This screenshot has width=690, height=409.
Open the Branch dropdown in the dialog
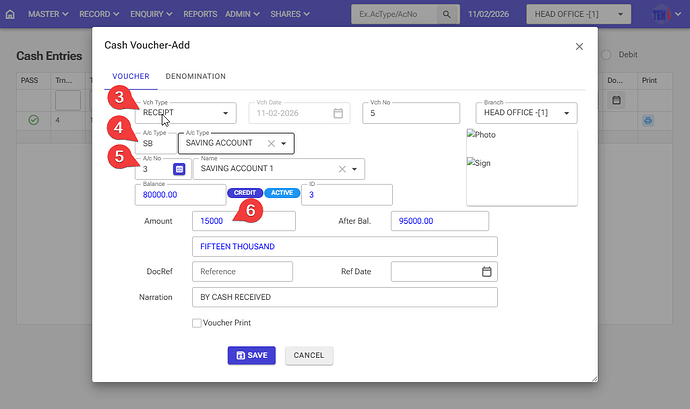(x=568, y=114)
